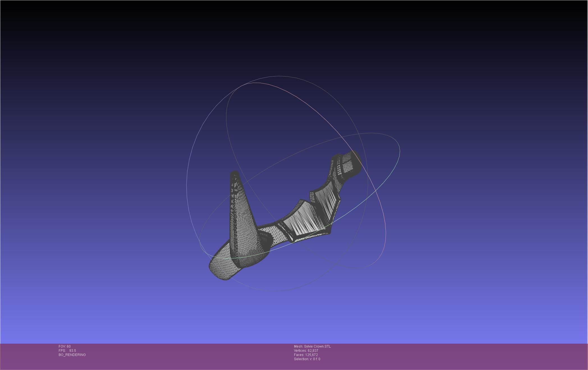Click the Vertices: 62,837 text
This screenshot has width=588, height=370.
point(306,351)
